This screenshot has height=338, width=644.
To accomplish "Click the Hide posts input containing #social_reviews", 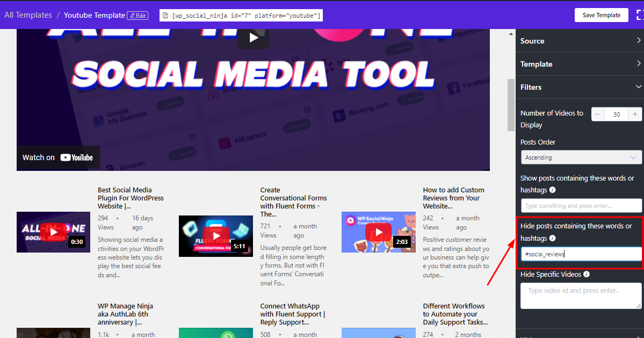I will coord(581,254).
